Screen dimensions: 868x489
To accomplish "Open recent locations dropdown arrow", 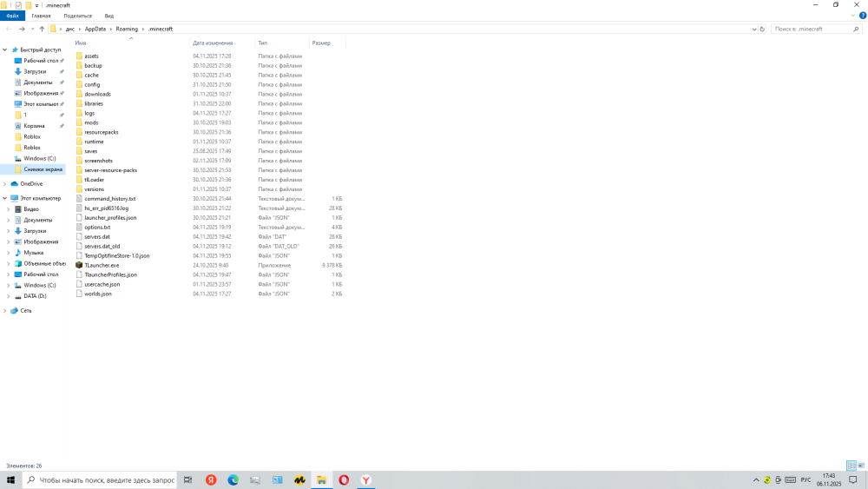I will click(33, 29).
